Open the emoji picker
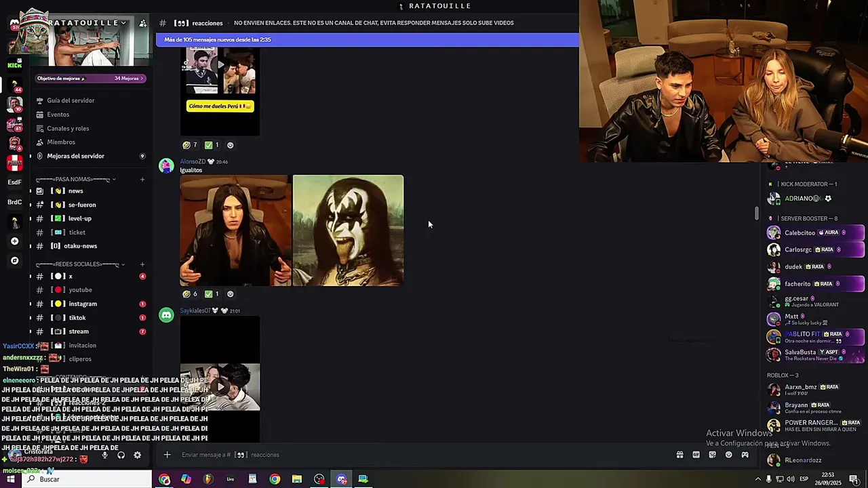The width and height of the screenshot is (868, 488). pyautogui.click(x=728, y=455)
